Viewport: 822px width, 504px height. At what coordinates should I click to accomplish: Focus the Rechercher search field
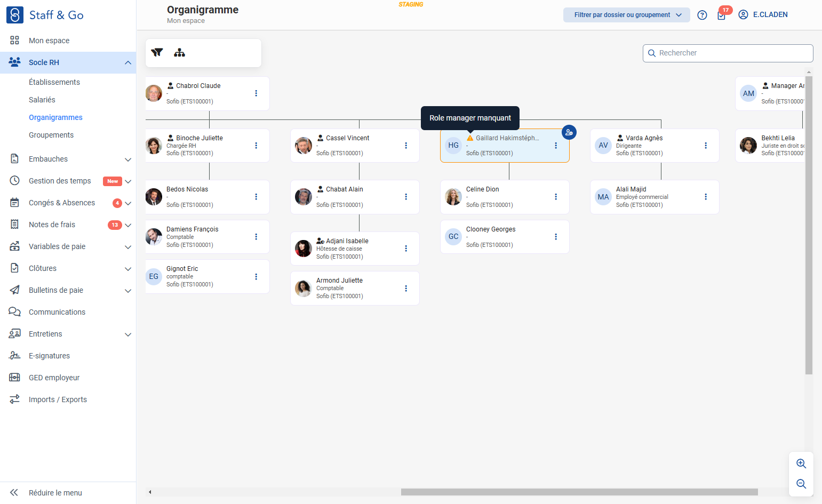[728, 53]
